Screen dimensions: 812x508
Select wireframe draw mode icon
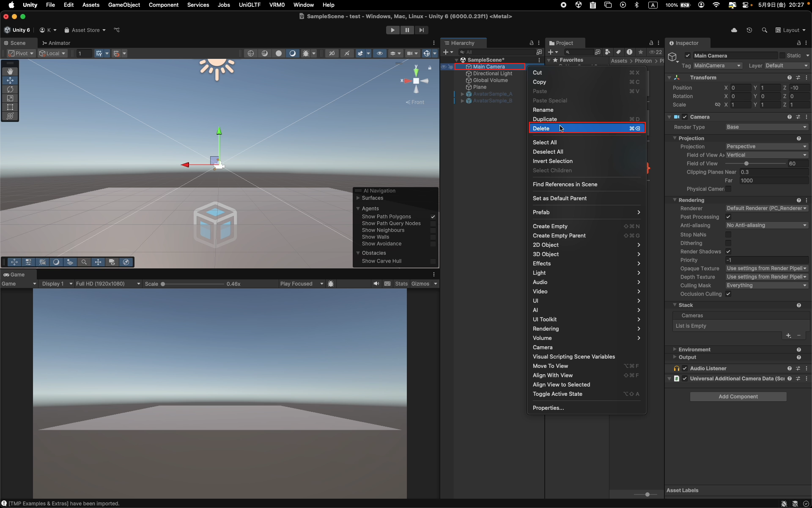click(251, 53)
